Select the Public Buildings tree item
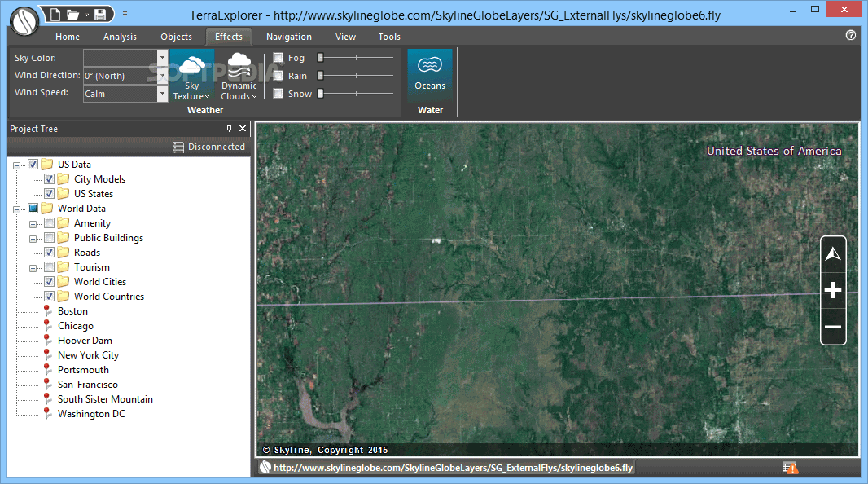Image resolution: width=868 pixels, height=484 pixels. click(x=108, y=238)
